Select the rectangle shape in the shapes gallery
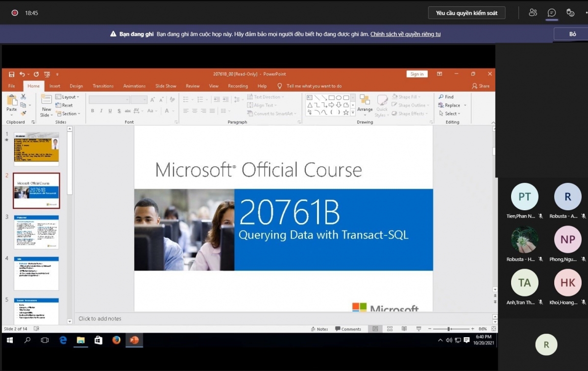The width and height of the screenshot is (588, 371). pyautogui.click(x=331, y=98)
